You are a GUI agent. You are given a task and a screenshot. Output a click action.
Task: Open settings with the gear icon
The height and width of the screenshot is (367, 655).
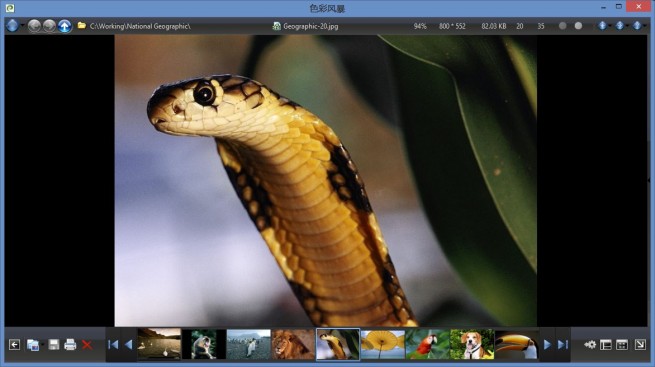tap(590, 344)
